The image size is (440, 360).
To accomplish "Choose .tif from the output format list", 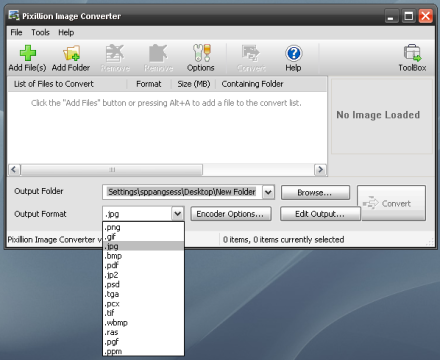I will pos(143,313).
